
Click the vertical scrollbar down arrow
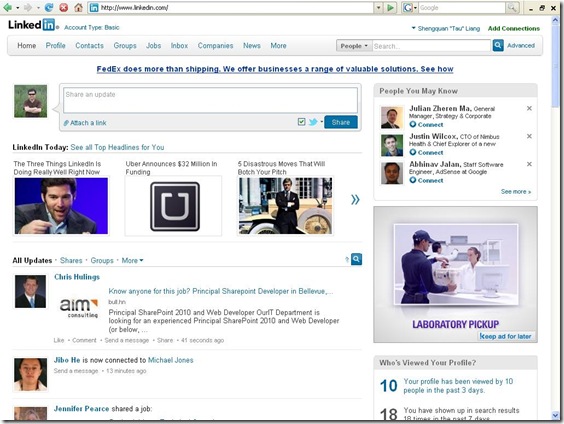tap(554, 415)
